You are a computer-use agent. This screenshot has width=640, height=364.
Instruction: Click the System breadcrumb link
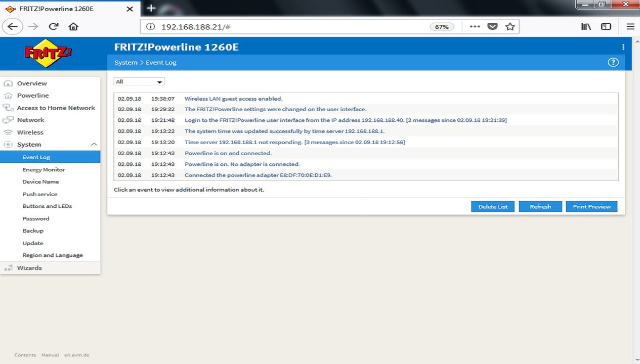[x=126, y=63]
